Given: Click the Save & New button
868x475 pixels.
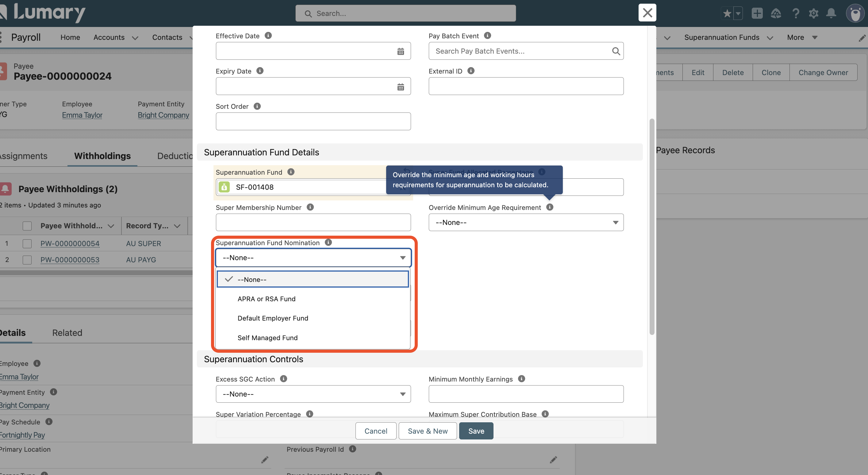Looking at the screenshot, I should click(427, 431).
